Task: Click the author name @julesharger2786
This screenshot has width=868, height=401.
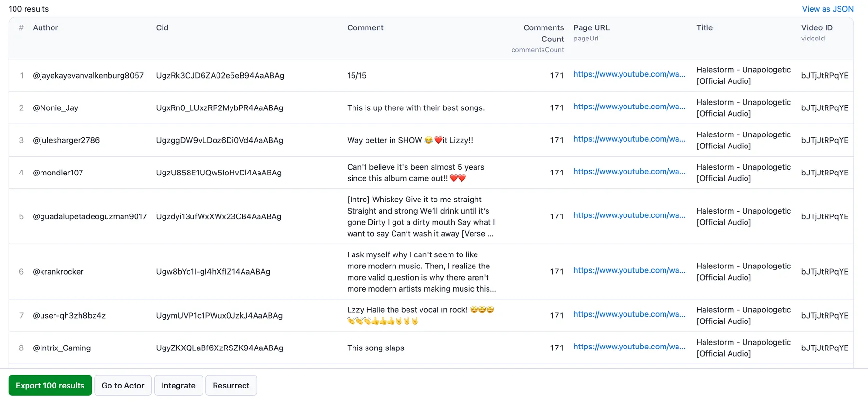Action: pyautogui.click(x=66, y=140)
